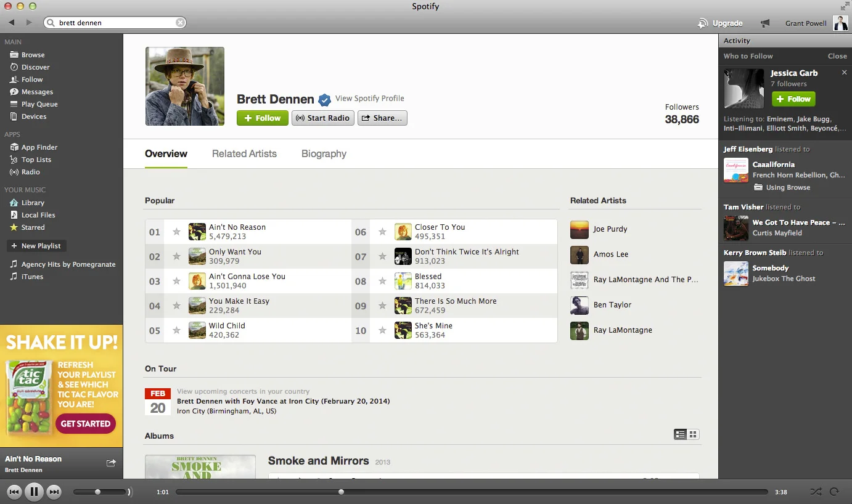Screen dimensions: 852x504
Task: Open Play Queue in the sidebar
Action: (x=39, y=104)
